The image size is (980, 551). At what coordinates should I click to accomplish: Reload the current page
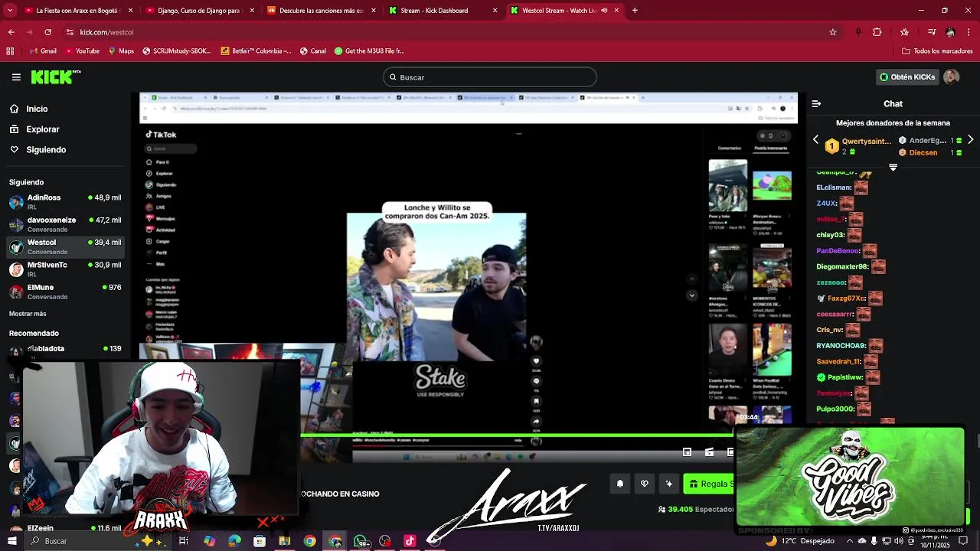coord(47,32)
